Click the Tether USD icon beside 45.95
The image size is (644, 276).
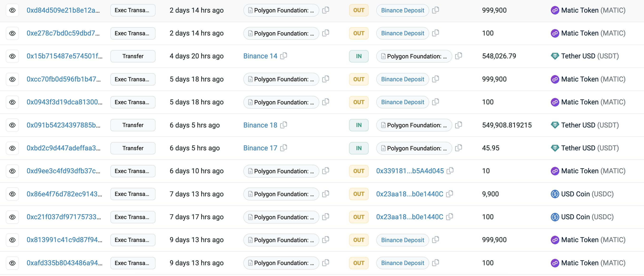pos(555,148)
